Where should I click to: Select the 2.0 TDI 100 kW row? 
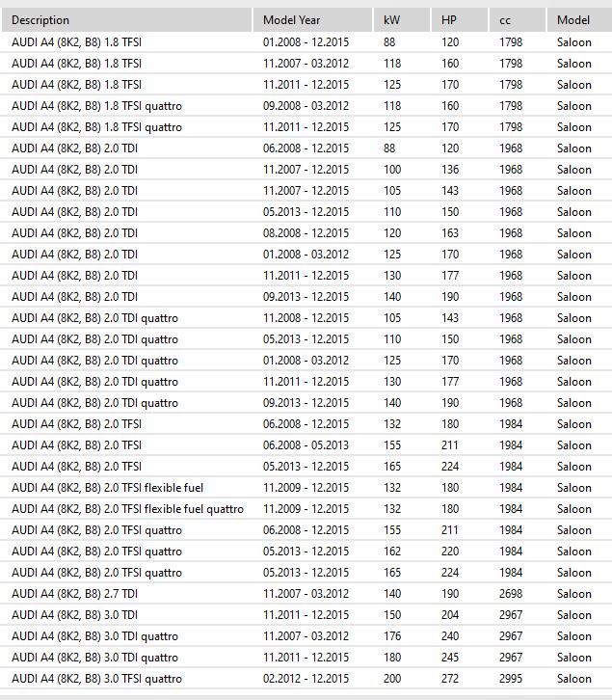306,170
